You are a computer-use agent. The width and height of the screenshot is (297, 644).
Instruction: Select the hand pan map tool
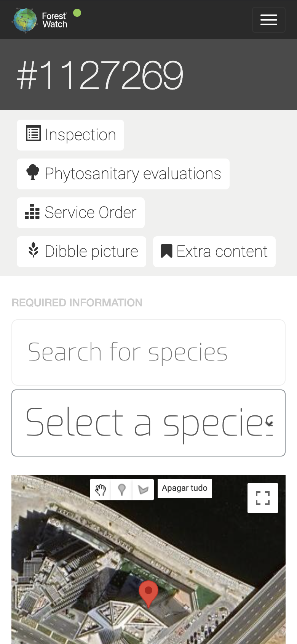[101, 490]
